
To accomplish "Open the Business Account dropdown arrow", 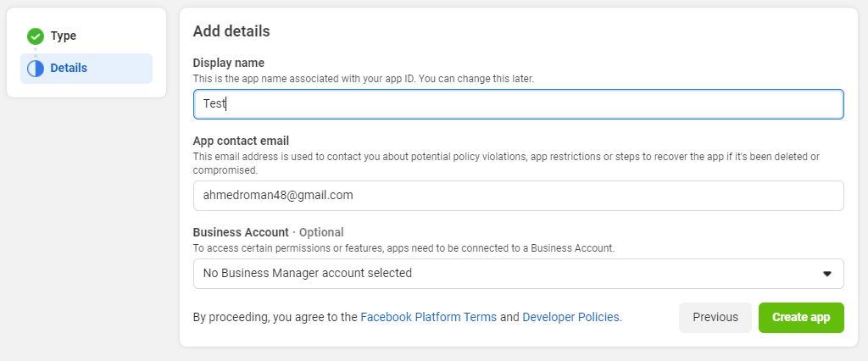I will pos(827,274).
